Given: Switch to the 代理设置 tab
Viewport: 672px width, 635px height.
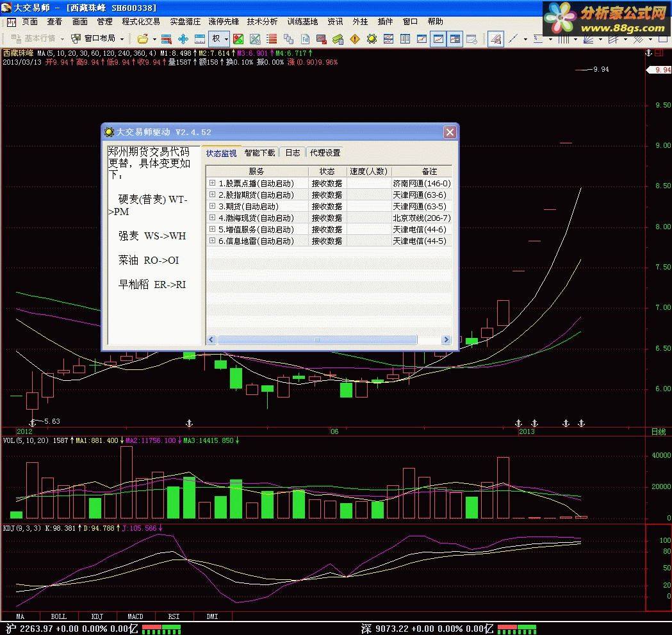Looking at the screenshot, I should coord(325,153).
